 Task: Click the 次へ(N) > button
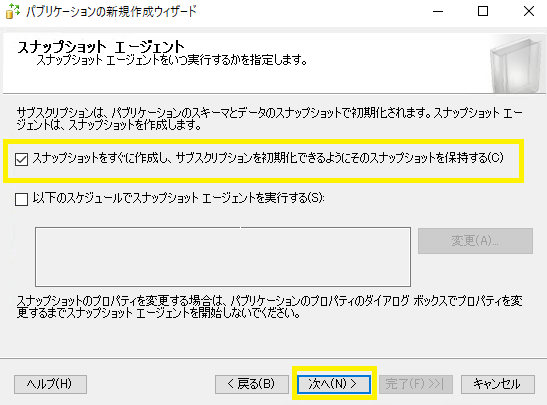(334, 384)
